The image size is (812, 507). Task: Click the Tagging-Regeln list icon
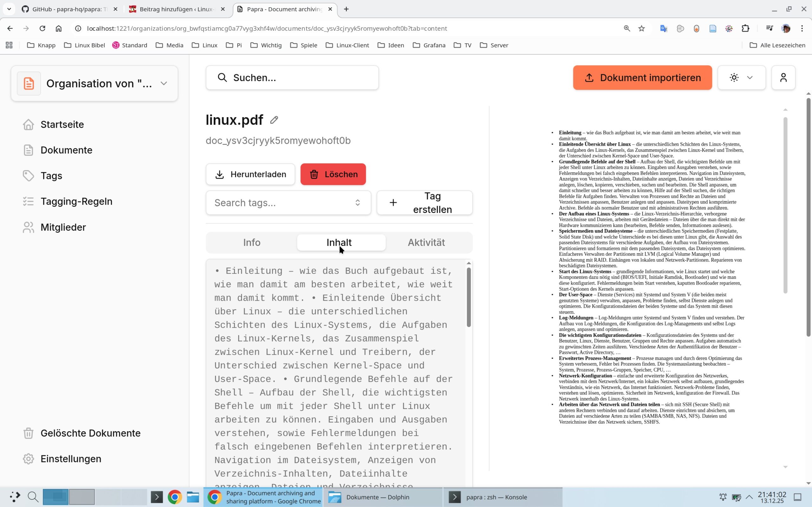[x=29, y=201]
